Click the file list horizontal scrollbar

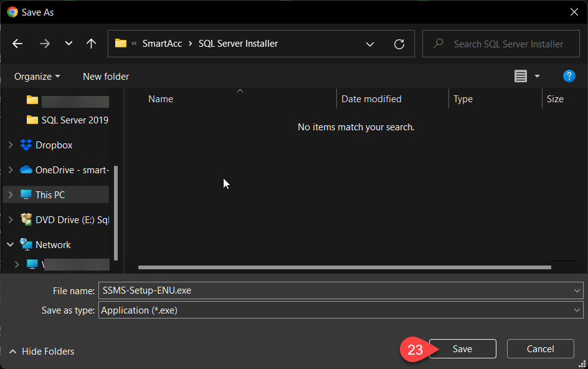[344, 267]
